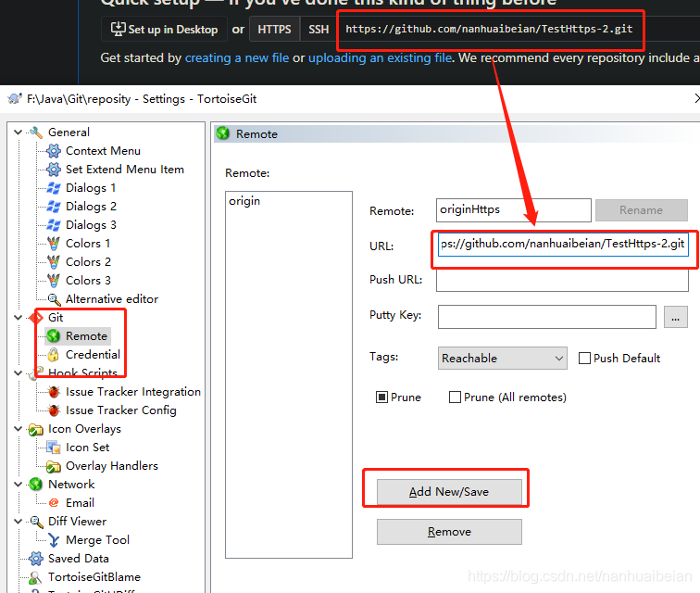Enable the Push Default checkbox
Viewport: 700px width, 593px height.
click(584, 359)
